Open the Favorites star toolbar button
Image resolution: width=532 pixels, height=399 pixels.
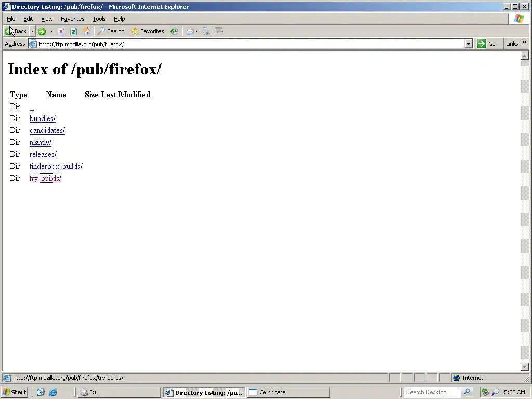[147, 31]
